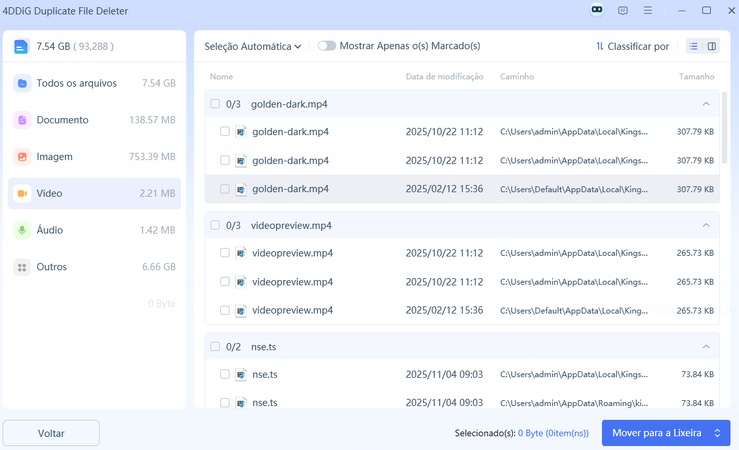Open the Seleção Automática dropdown
The height and width of the screenshot is (450, 739).
pyautogui.click(x=253, y=46)
